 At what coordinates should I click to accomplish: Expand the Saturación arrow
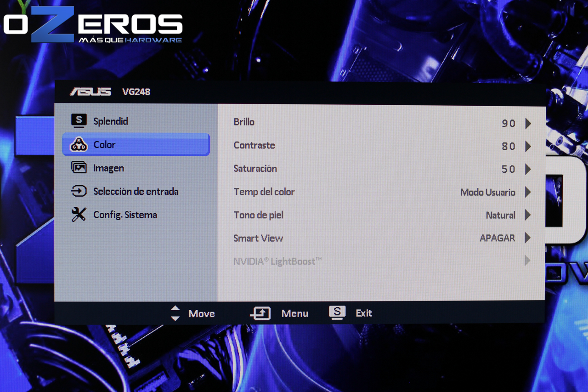coord(528,169)
